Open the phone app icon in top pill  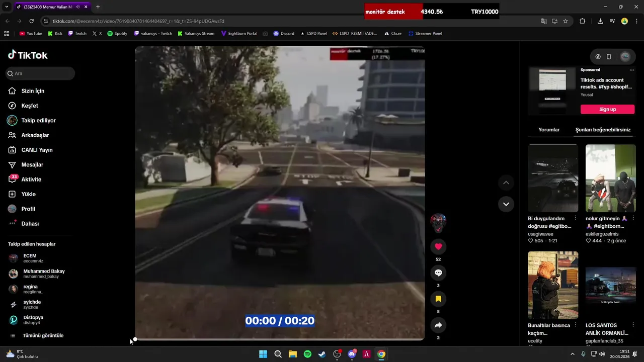click(x=609, y=57)
